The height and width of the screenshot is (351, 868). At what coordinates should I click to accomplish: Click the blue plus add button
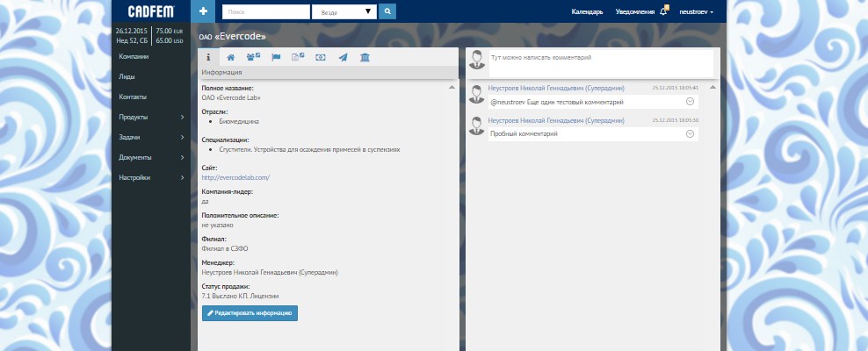point(203,11)
